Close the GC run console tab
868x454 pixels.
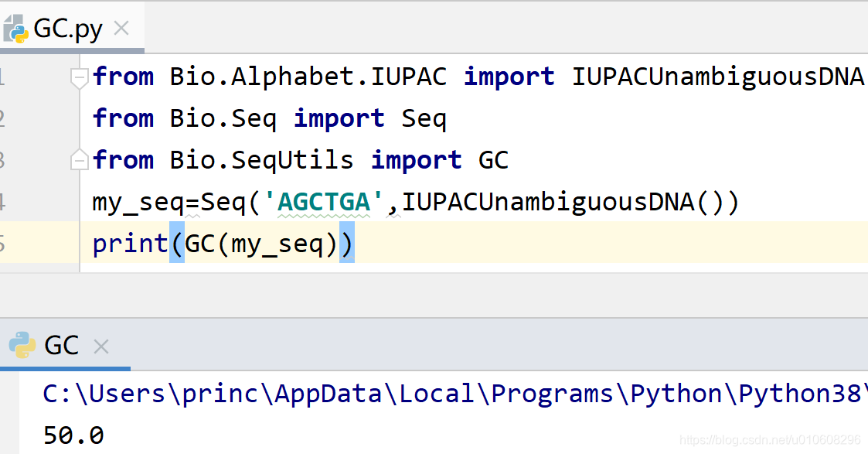click(x=100, y=346)
